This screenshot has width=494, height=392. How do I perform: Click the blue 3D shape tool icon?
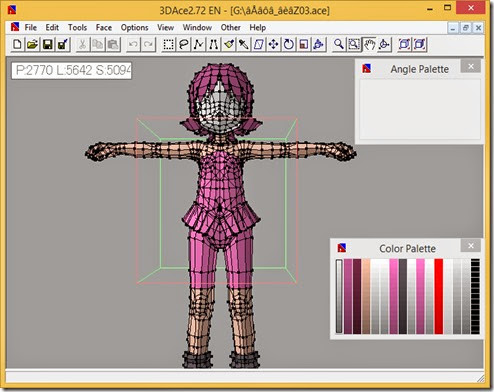(x=318, y=44)
